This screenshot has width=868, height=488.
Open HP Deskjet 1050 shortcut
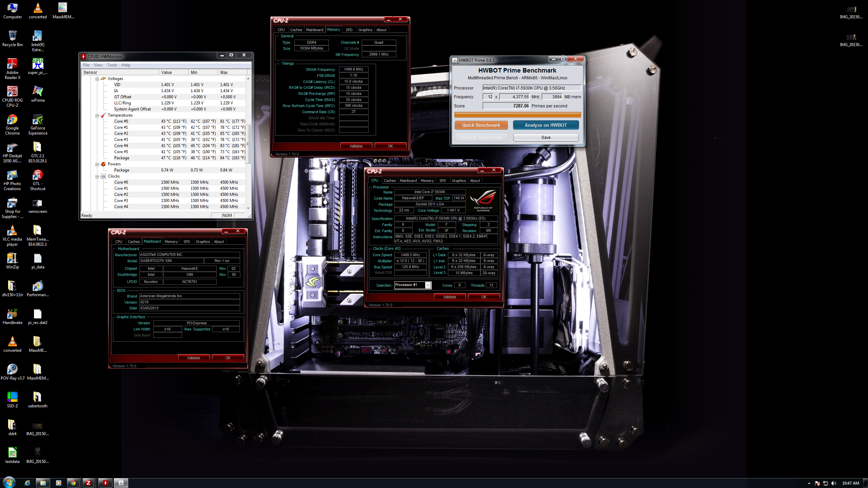13,152
